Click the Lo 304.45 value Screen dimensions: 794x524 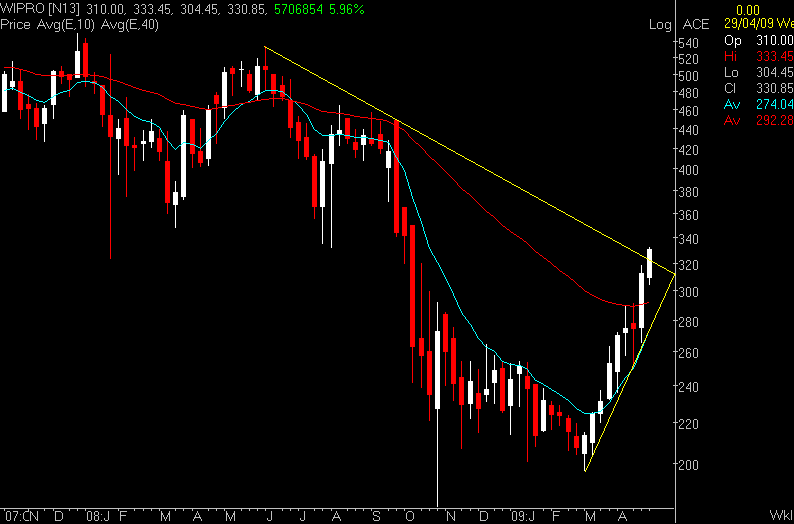(x=775, y=72)
